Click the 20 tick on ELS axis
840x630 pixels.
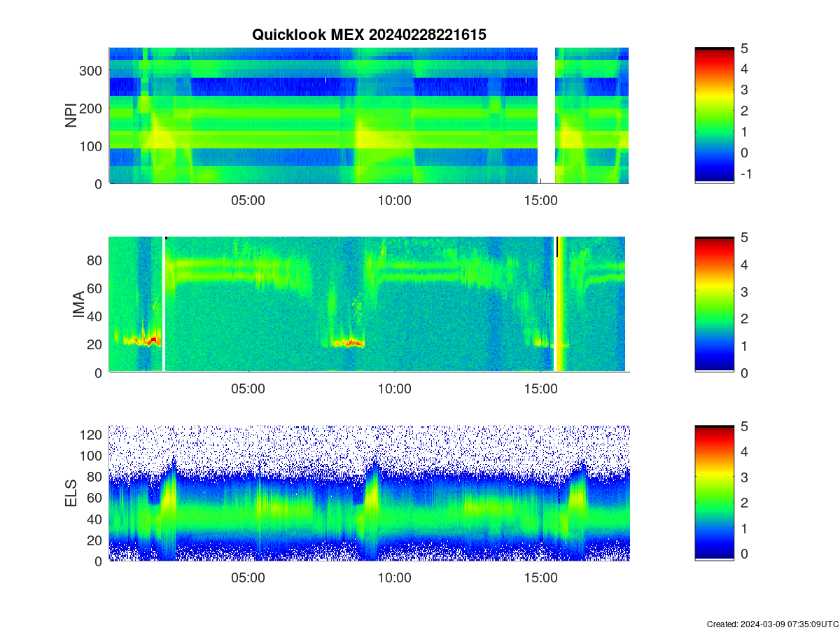(96, 540)
